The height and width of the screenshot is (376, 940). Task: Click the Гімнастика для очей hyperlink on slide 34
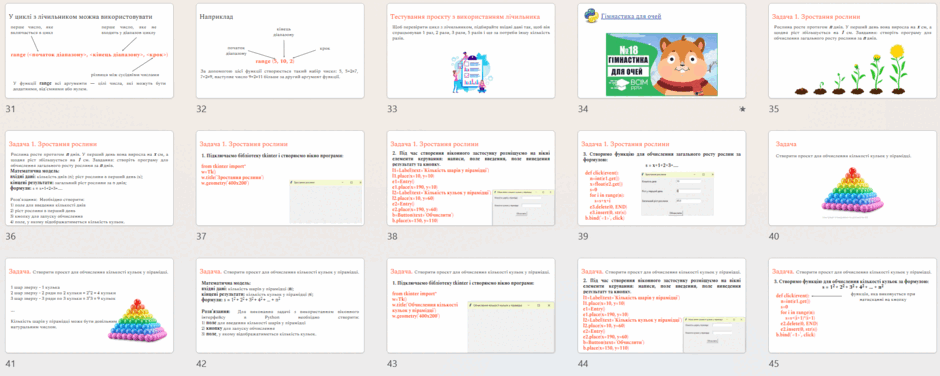tap(632, 16)
